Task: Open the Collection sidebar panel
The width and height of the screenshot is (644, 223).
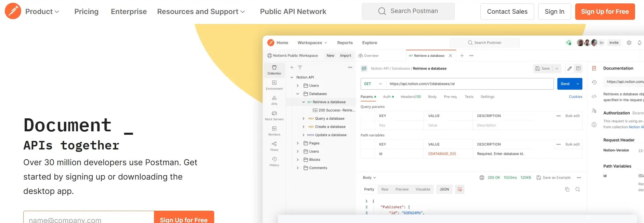Action: (274, 70)
